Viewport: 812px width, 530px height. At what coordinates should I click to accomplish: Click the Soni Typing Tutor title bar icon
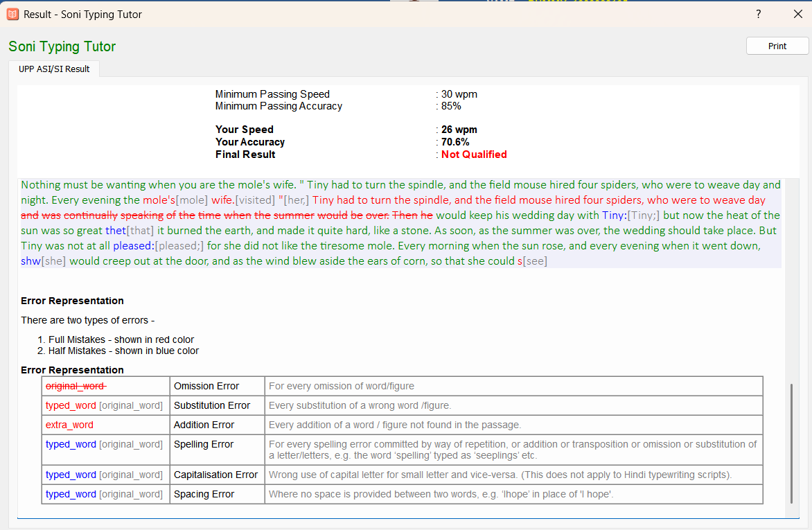click(12, 14)
